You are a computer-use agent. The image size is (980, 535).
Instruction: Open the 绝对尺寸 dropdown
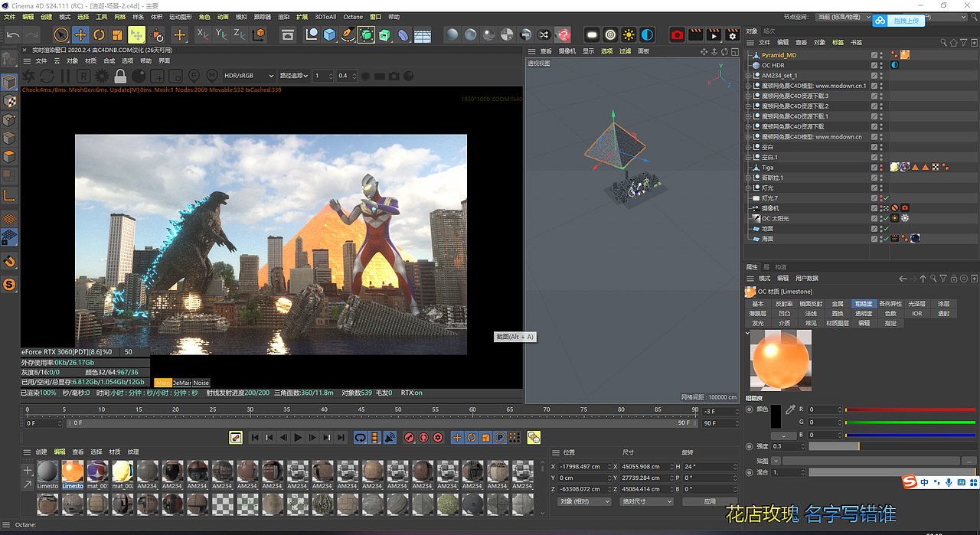(x=647, y=501)
